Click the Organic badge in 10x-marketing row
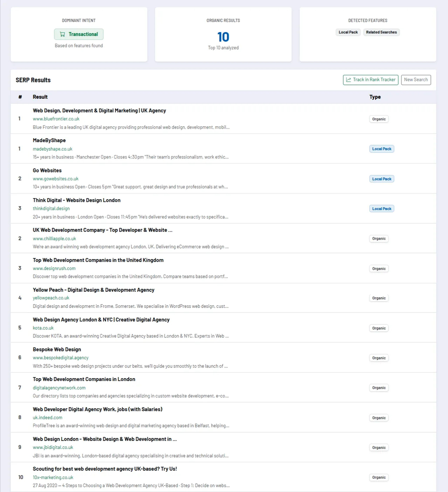 379,477
